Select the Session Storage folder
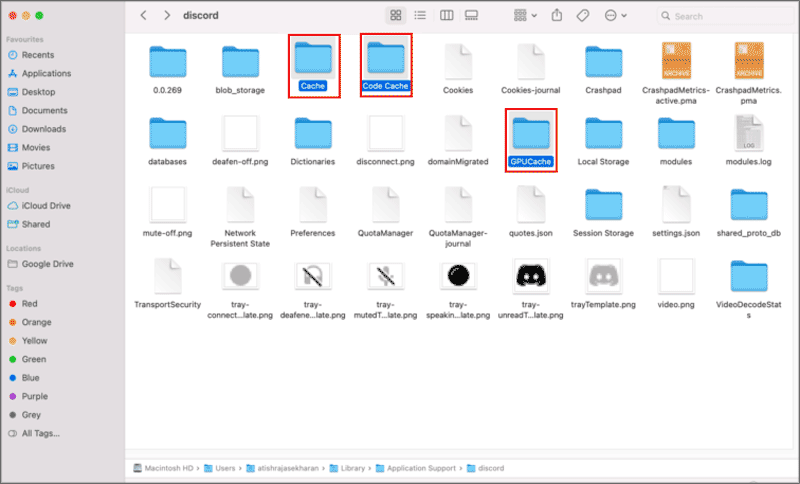800x484 pixels. click(x=604, y=205)
